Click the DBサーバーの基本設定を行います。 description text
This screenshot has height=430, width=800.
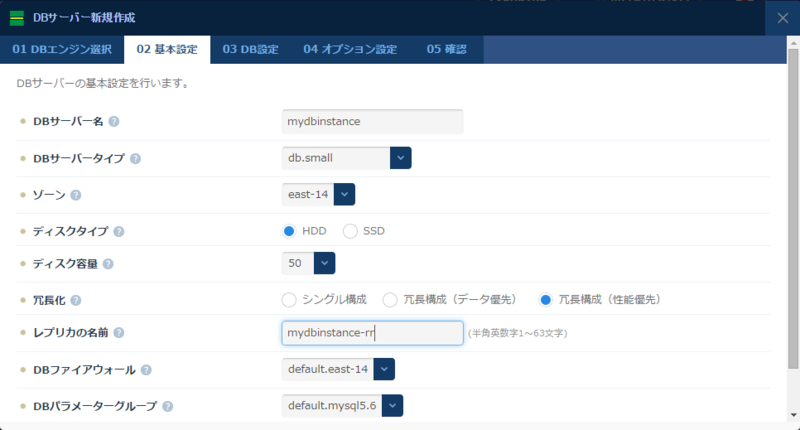pos(105,83)
